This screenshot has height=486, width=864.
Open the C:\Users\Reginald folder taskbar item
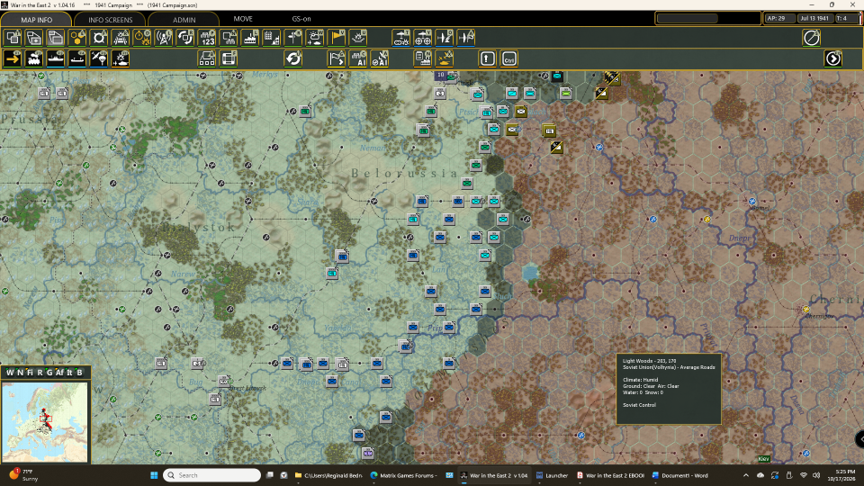coord(328,475)
